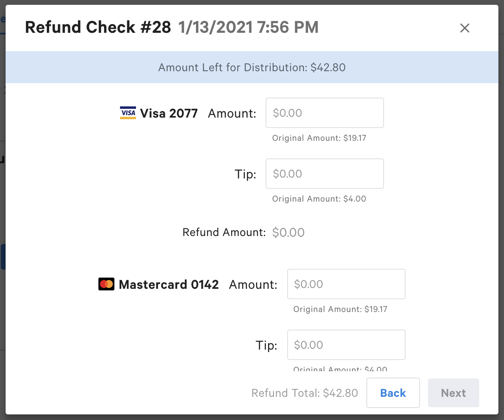Click the Mastercard 0142 Amount field

(x=346, y=284)
